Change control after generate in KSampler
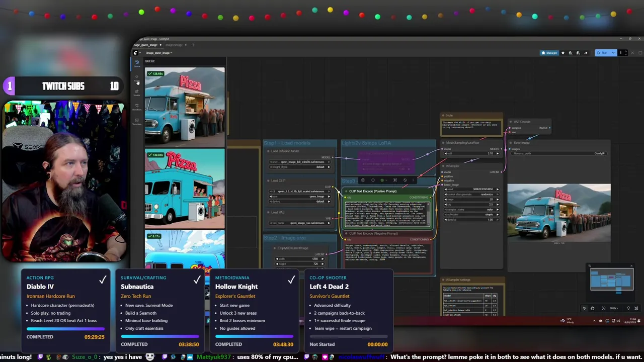Screen dimensions: 644x362 [x=471, y=194]
